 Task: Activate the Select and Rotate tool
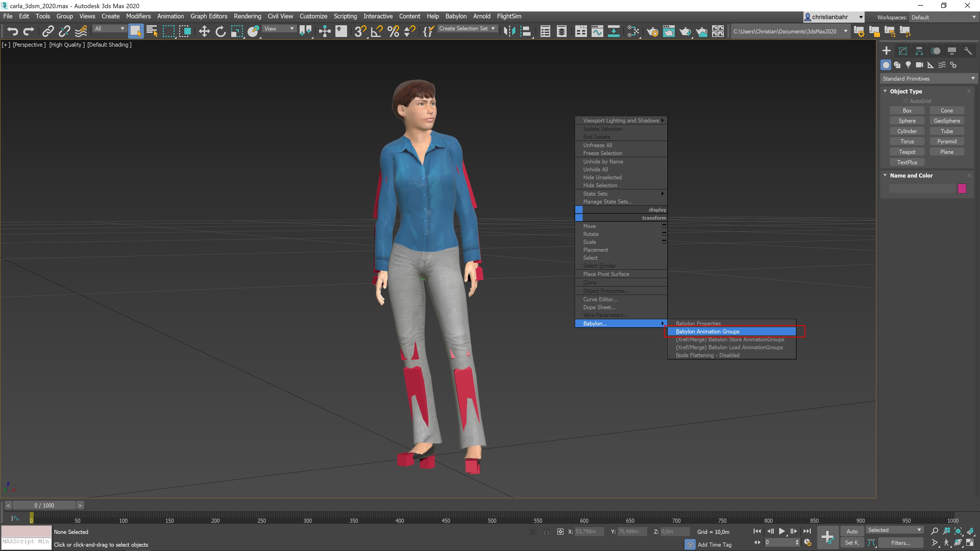pos(221,31)
